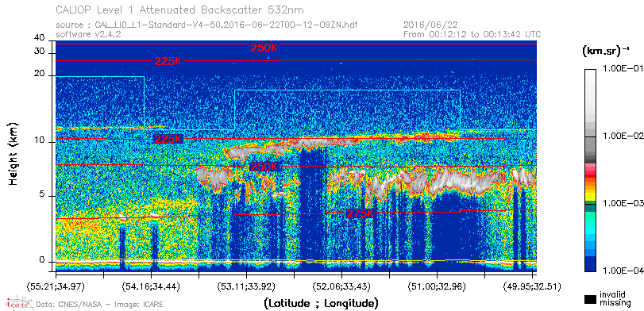Click the (52.06;33.43) axis tick label

coord(341,286)
